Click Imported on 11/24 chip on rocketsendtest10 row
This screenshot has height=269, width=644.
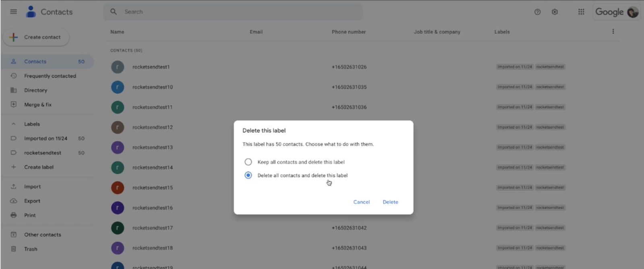(515, 87)
